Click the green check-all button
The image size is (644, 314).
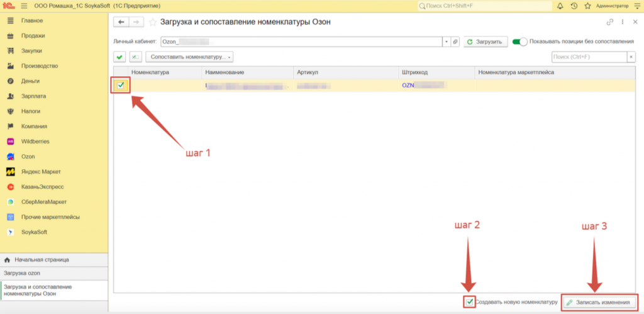(120, 57)
